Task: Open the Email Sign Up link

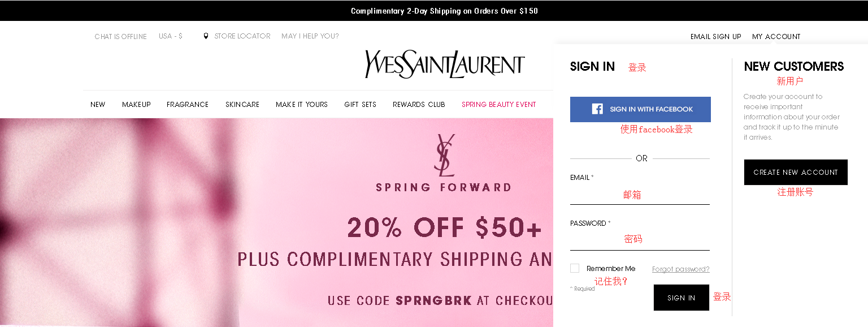Action: click(715, 37)
